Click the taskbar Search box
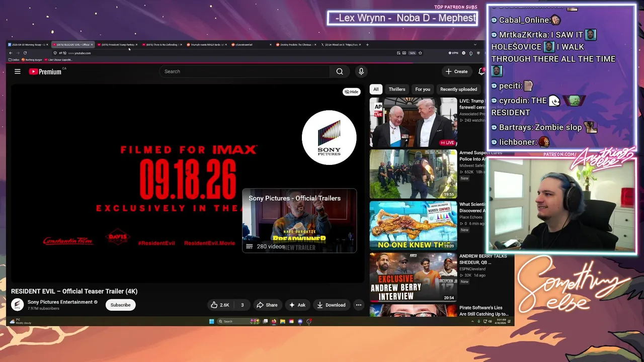Screen dimensions: 644x362 238,321
